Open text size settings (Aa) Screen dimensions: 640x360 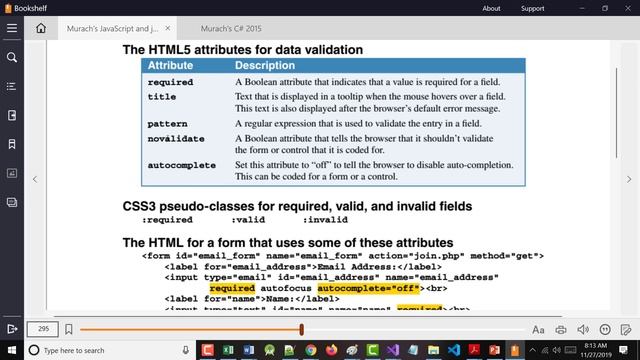[x=538, y=329]
